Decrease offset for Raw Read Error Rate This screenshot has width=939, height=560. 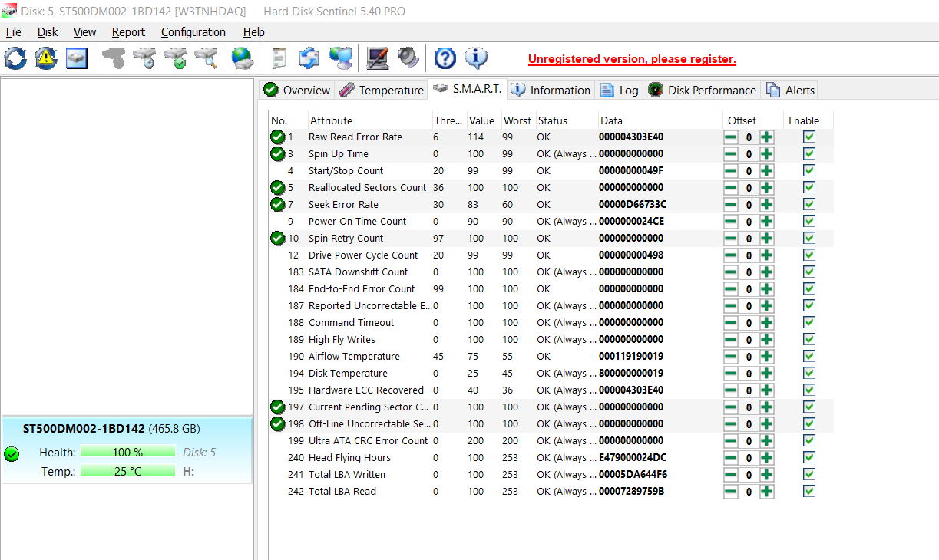[731, 137]
